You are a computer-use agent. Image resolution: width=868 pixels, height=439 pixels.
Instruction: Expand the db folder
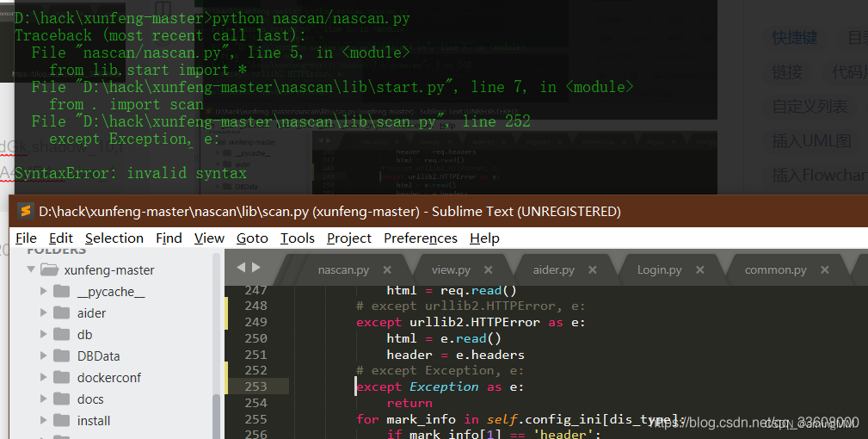[x=43, y=334]
